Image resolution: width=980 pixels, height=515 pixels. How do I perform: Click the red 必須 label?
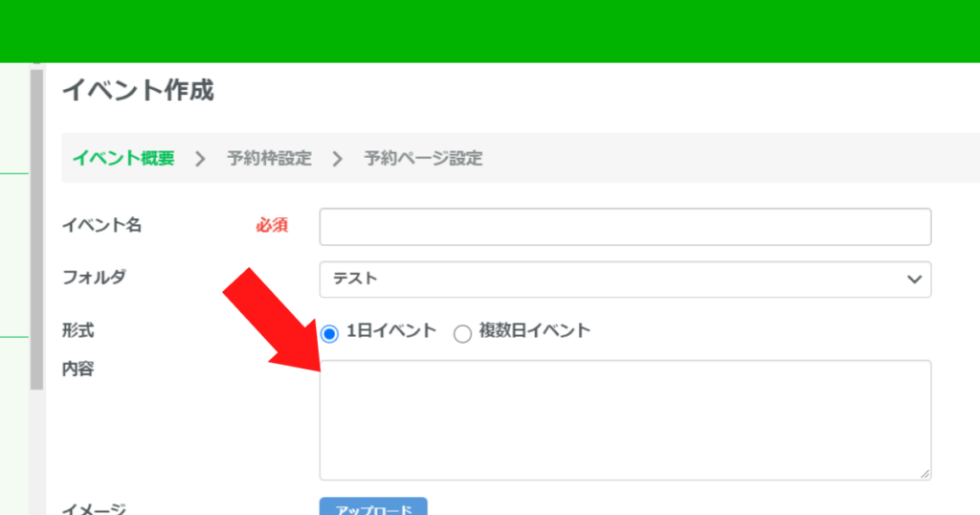pyautogui.click(x=272, y=226)
